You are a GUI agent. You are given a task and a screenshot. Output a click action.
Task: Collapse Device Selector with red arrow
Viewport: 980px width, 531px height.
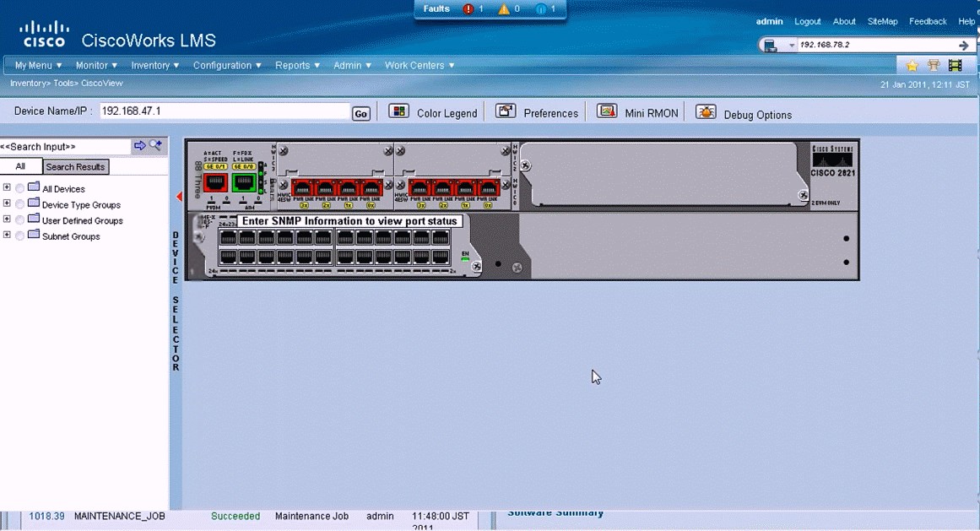click(x=179, y=197)
